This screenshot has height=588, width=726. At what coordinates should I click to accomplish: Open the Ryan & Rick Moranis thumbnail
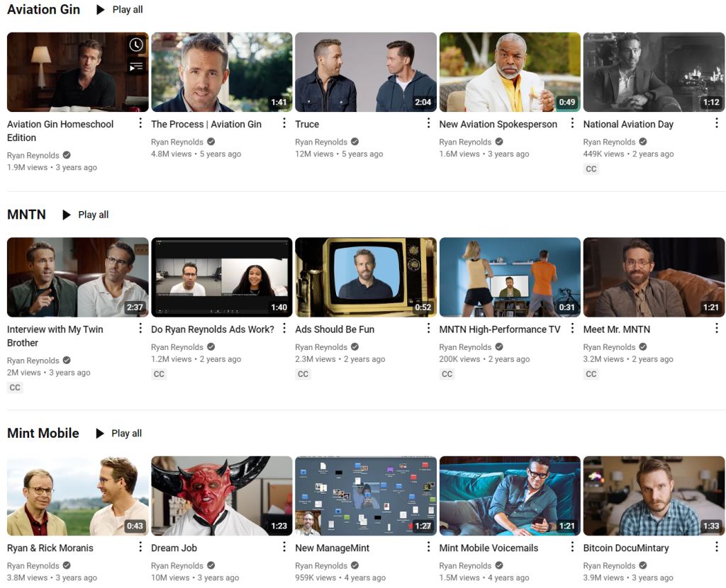click(77, 496)
